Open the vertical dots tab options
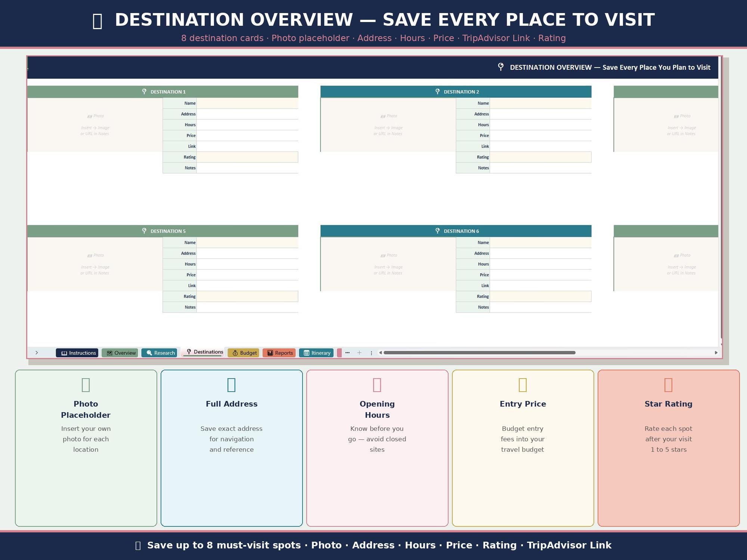Screen dimensions: 747x560 coord(371,353)
